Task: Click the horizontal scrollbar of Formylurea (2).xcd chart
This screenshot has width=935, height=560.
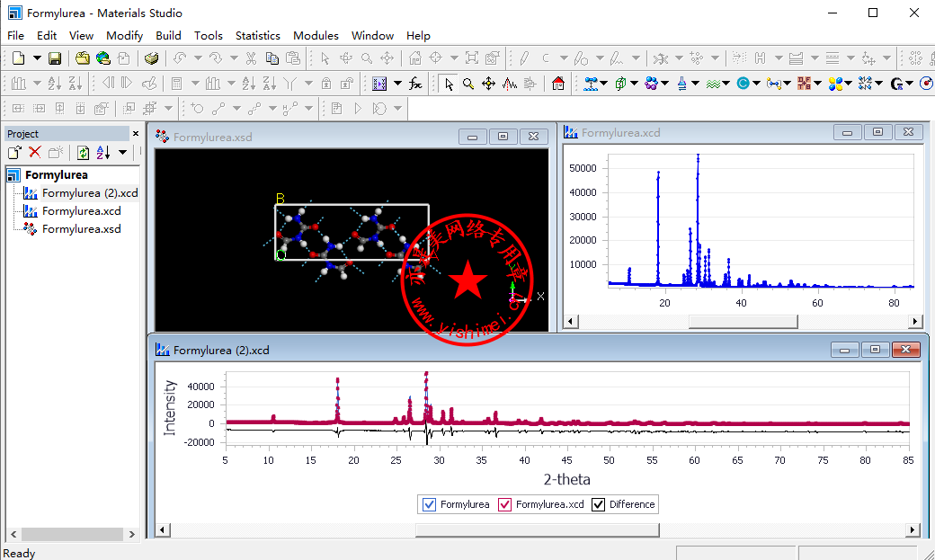Action: tap(536, 529)
